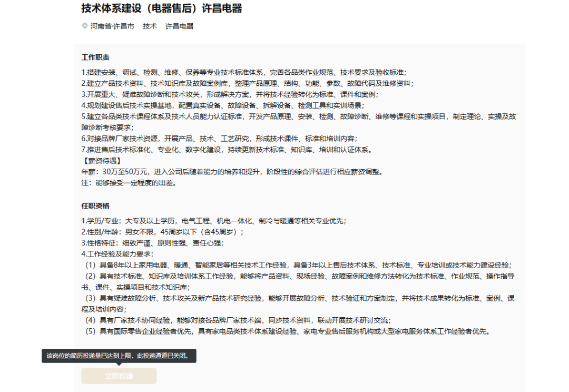Click the disabled 立即投递 button

tap(119, 376)
